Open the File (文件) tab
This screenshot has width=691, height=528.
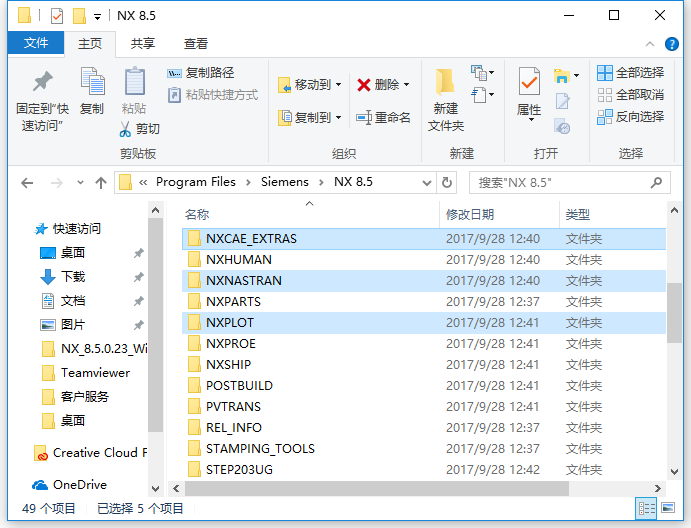(x=36, y=43)
